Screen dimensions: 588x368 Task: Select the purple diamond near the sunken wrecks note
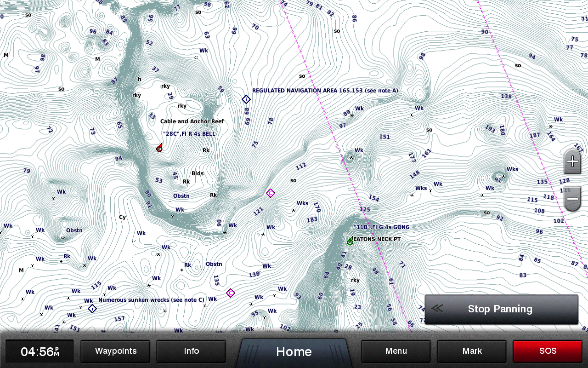(x=231, y=293)
